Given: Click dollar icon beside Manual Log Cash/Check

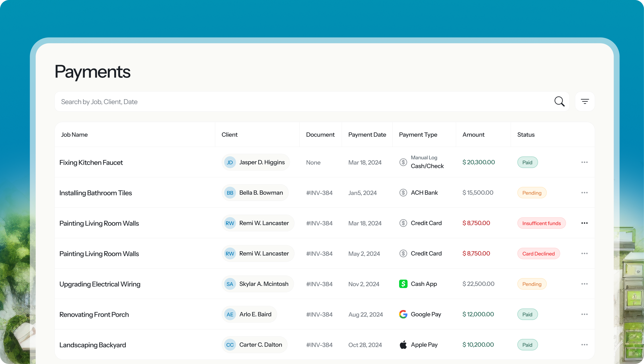Looking at the screenshot, I should (403, 162).
